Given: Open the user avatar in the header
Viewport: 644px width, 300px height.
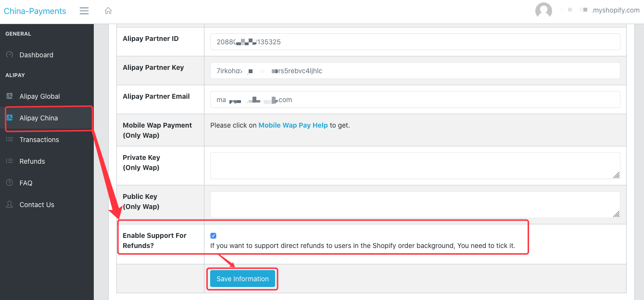Looking at the screenshot, I should tap(543, 10).
